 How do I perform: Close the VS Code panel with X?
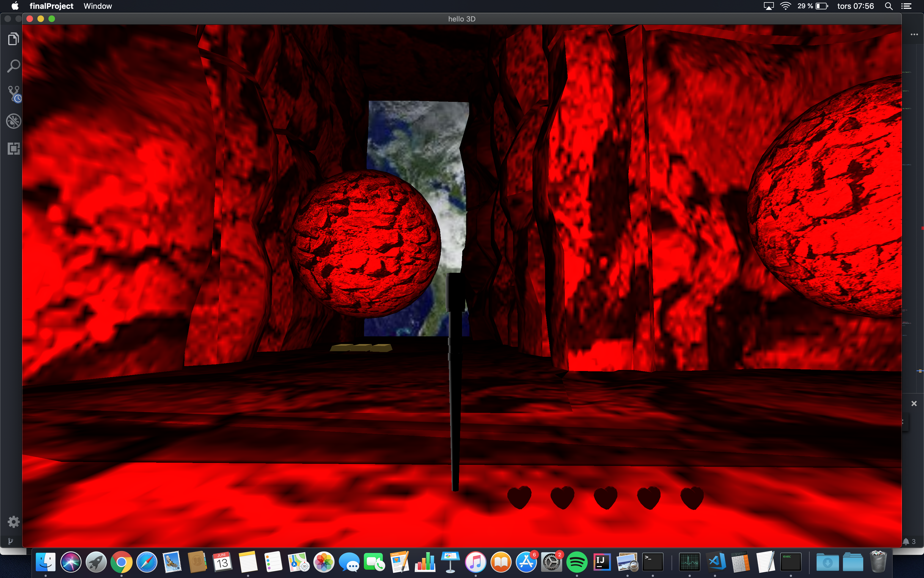pyautogui.click(x=914, y=403)
